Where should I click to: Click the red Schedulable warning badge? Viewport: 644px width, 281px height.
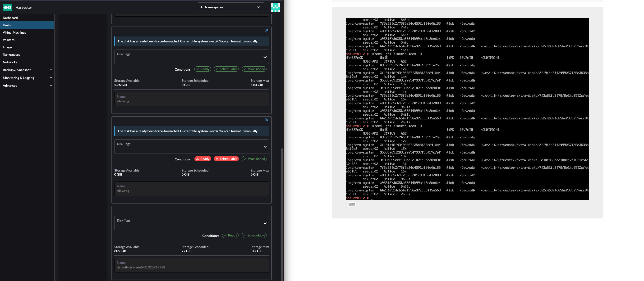(226, 159)
